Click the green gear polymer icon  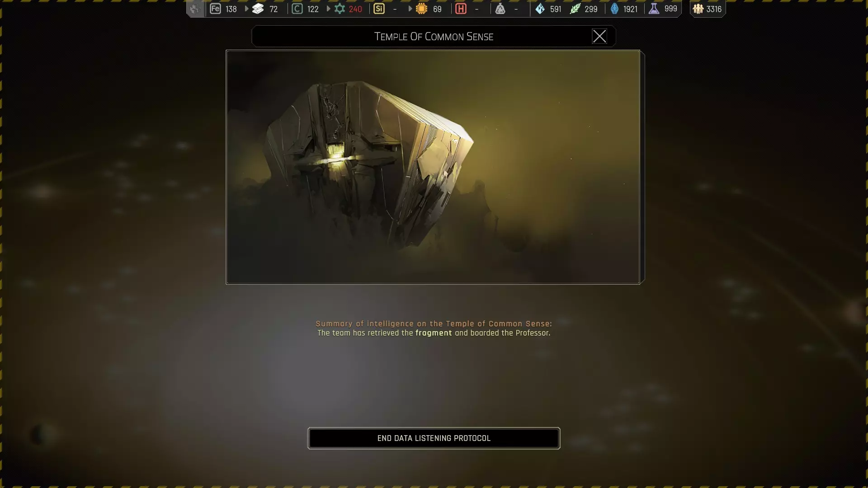pyautogui.click(x=340, y=9)
